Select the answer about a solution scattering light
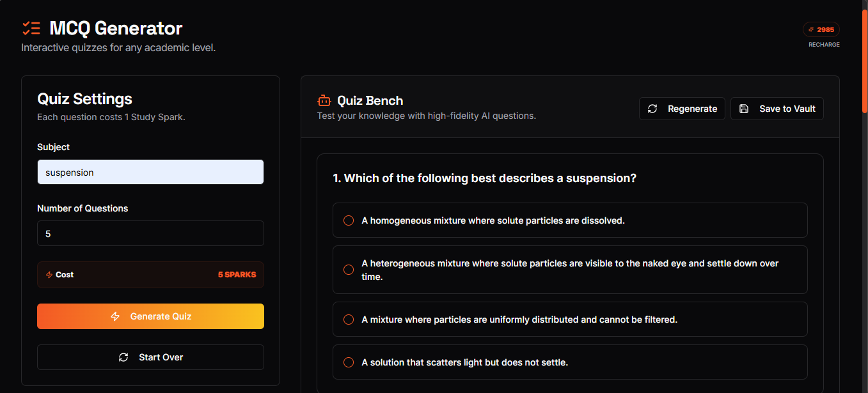 click(x=570, y=362)
